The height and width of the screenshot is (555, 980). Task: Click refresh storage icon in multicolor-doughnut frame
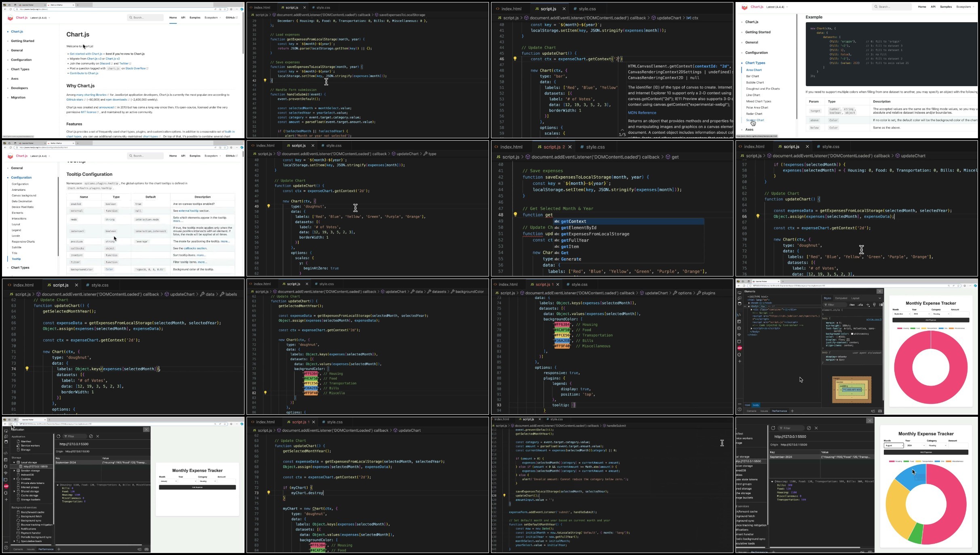pos(773,428)
